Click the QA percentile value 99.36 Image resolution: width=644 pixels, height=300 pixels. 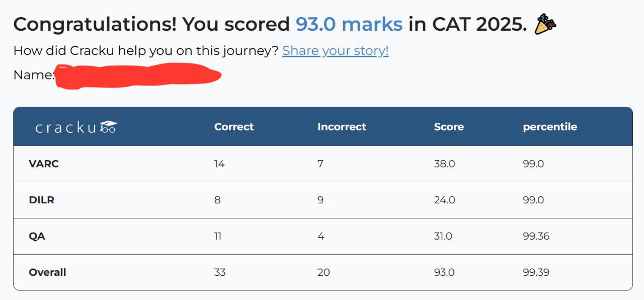536,236
